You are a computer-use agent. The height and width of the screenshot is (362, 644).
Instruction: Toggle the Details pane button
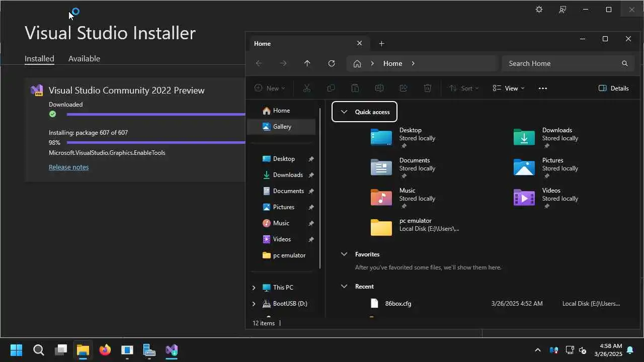click(x=614, y=88)
